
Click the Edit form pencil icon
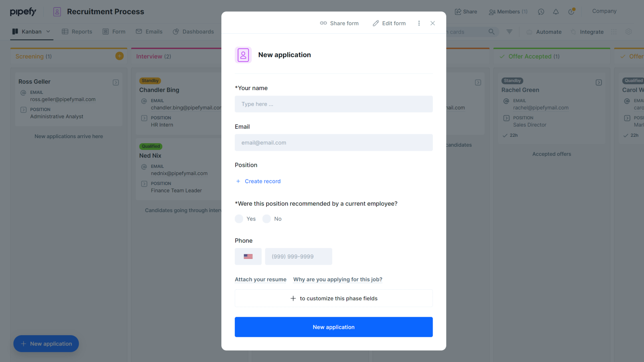point(375,23)
